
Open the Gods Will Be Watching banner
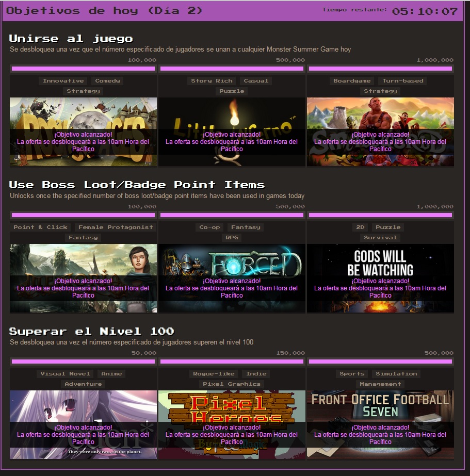tap(380, 278)
